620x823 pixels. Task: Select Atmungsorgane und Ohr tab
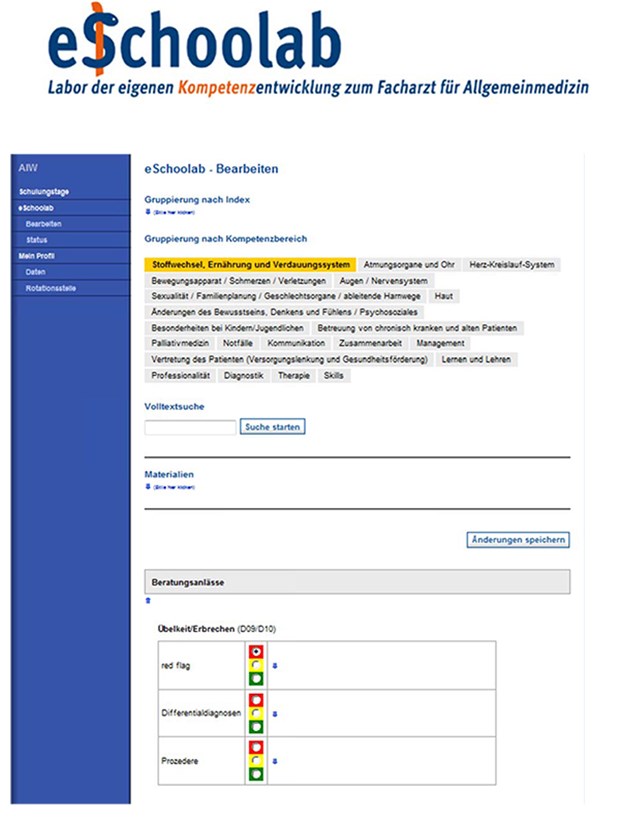point(409,265)
